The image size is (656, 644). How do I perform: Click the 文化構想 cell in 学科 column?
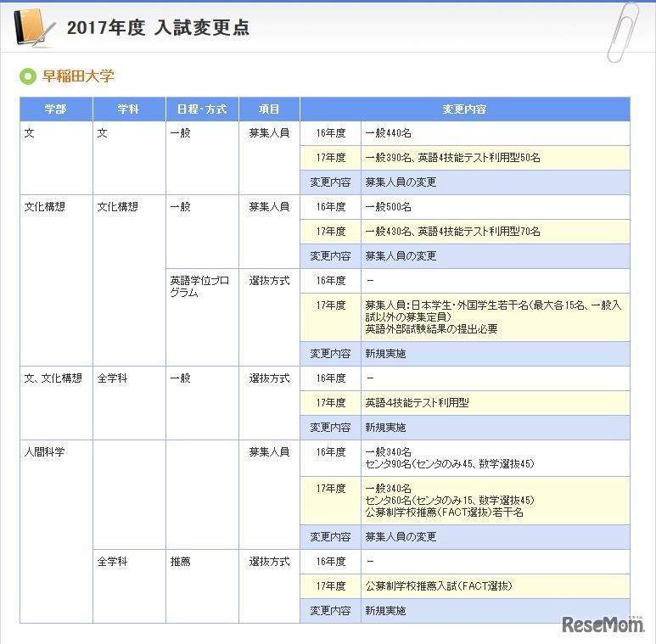point(129,280)
